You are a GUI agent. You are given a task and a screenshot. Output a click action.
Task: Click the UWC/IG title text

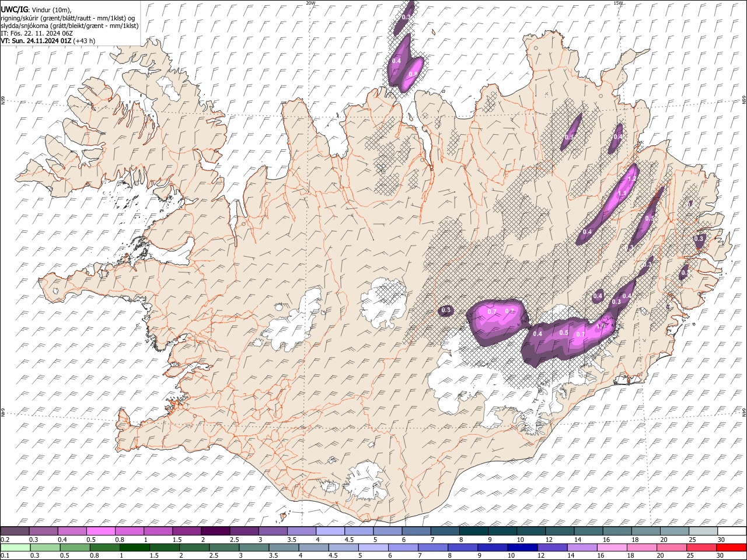pyautogui.click(x=15, y=9)
